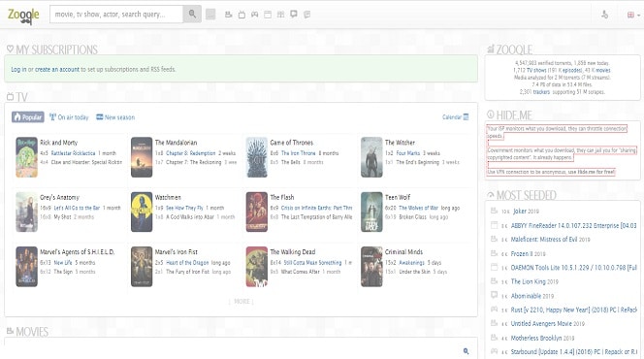The width and height of the screenshot is (644, 359).
Task: Click the magnifier search button
Action: click(192, 14)
